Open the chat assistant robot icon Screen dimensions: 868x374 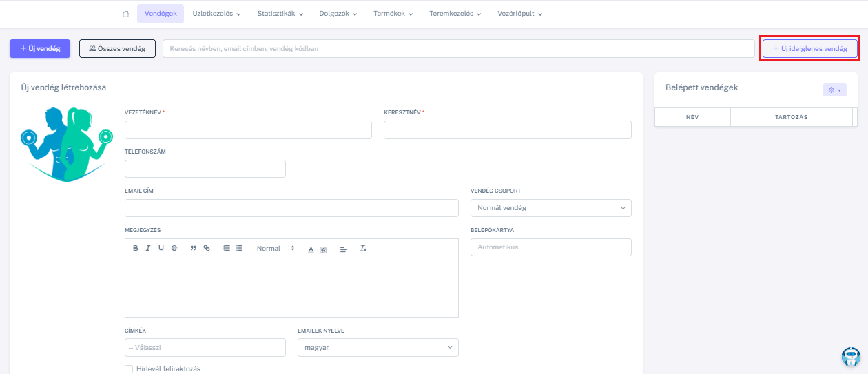851,356
